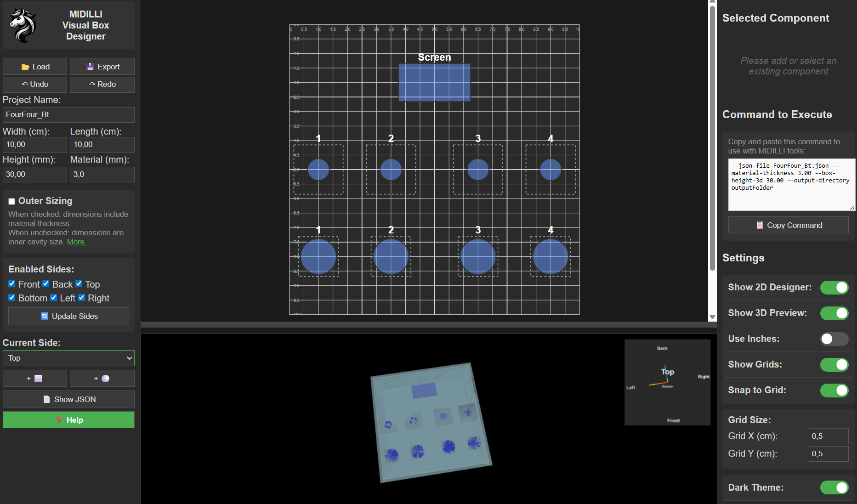Click the scrollbar down arrow
The width and height of the screenshot is (857, 504).
point(712,317)
